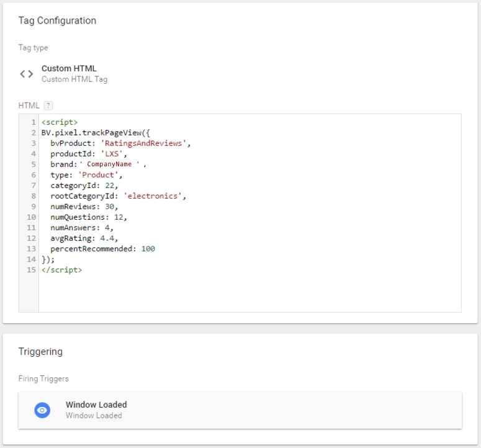Click the 'Firing Triggers' label
The image size is (481, 448).
(43, 379)
